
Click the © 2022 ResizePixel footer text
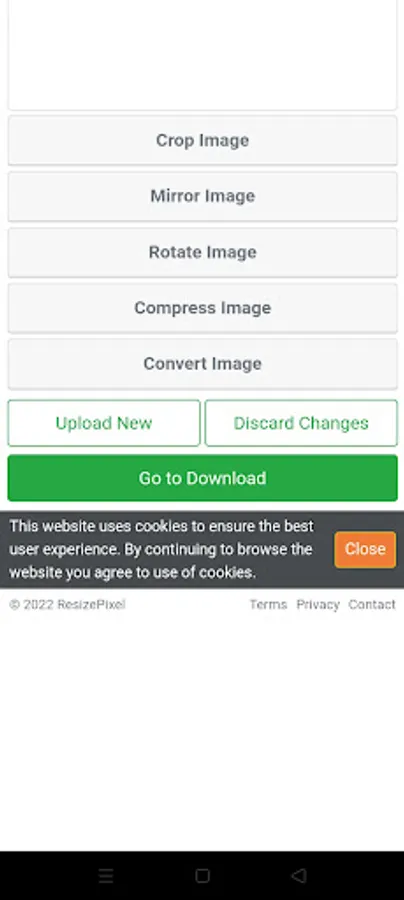[x=67, y=604]
